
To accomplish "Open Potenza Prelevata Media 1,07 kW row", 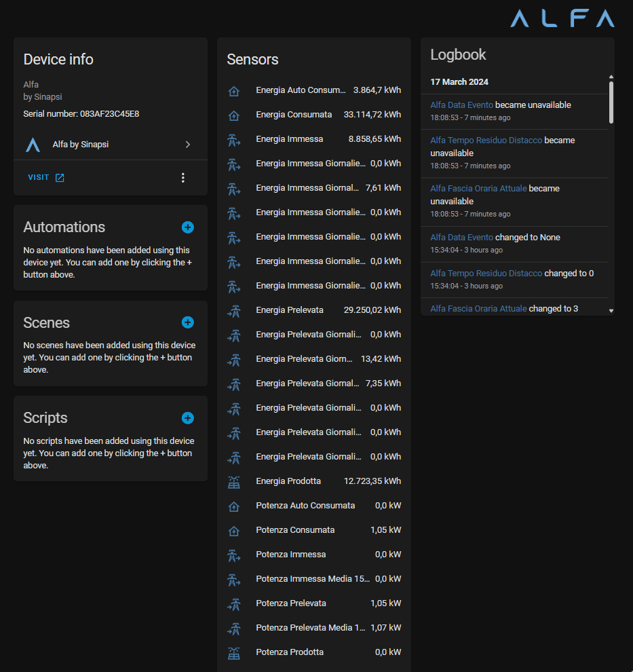I will 314,628.
